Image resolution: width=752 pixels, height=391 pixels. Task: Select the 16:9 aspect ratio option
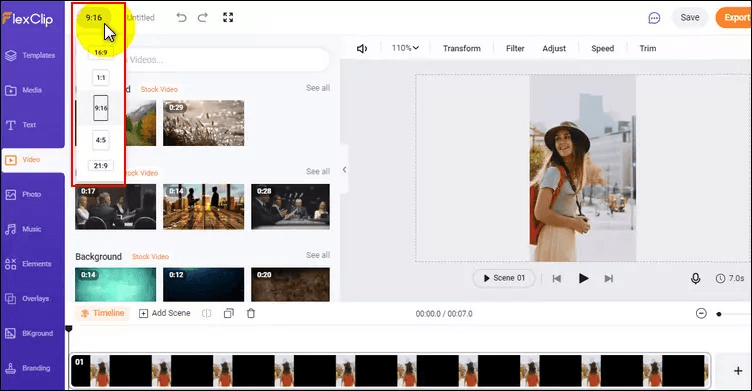pos(101,52)
